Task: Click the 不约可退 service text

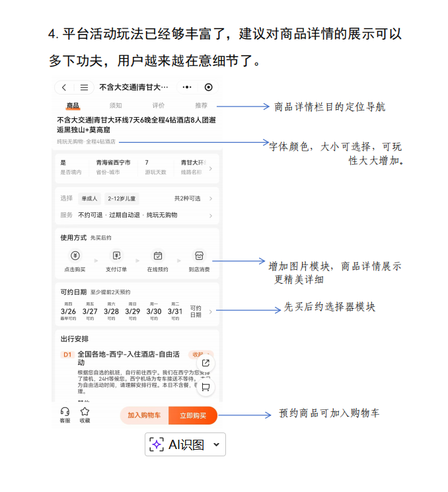Action: pyautogui.click(x=91, y=216)
